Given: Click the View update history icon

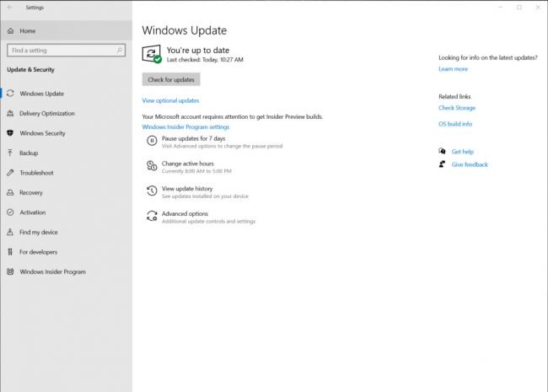Looking at the screenshot, I should (x=152, y=191).
